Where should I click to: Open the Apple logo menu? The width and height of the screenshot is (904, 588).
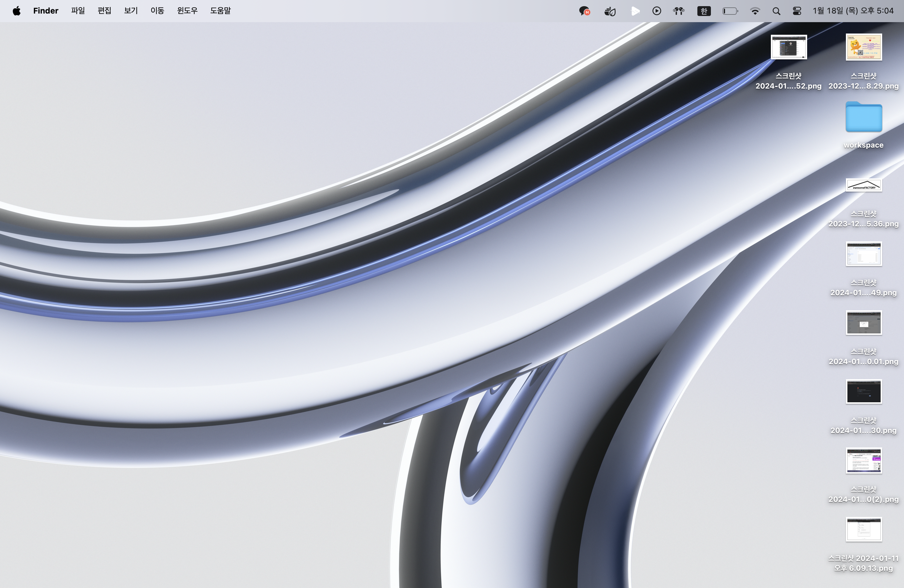tap(16, 11)
